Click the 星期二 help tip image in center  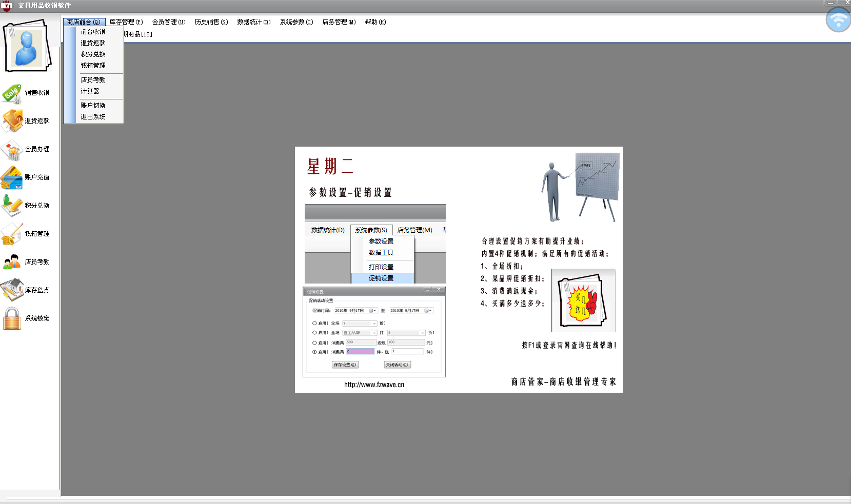click(459, 270)
